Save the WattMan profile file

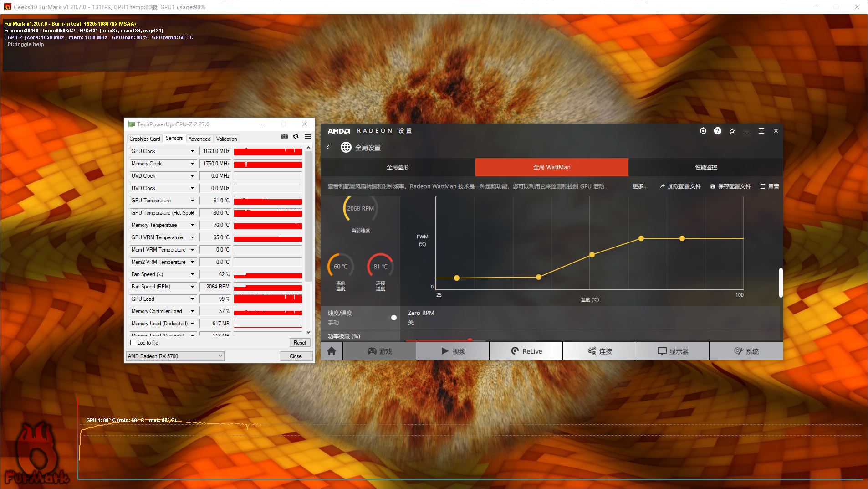pyautogui.click(x=730, y=186)
